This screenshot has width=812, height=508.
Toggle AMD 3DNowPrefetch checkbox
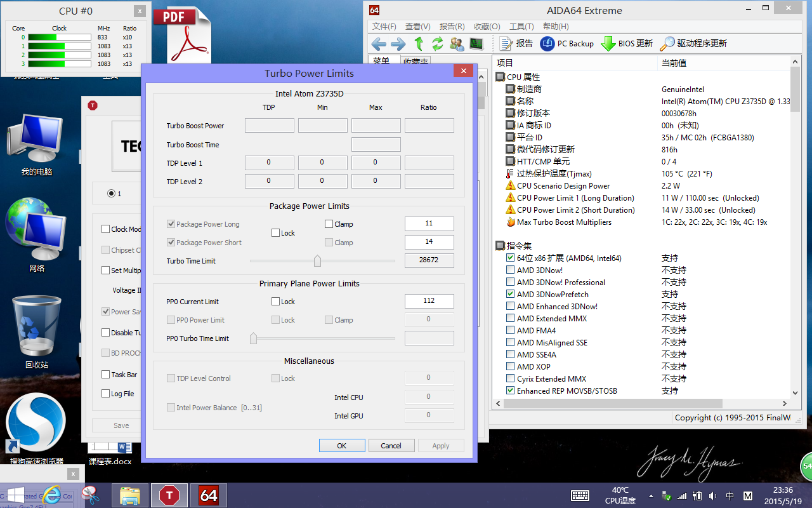pos(511,295)
